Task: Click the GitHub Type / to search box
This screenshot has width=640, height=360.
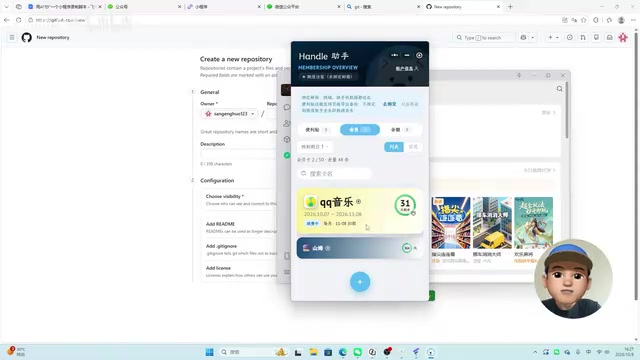Action: tap(484, 38)
